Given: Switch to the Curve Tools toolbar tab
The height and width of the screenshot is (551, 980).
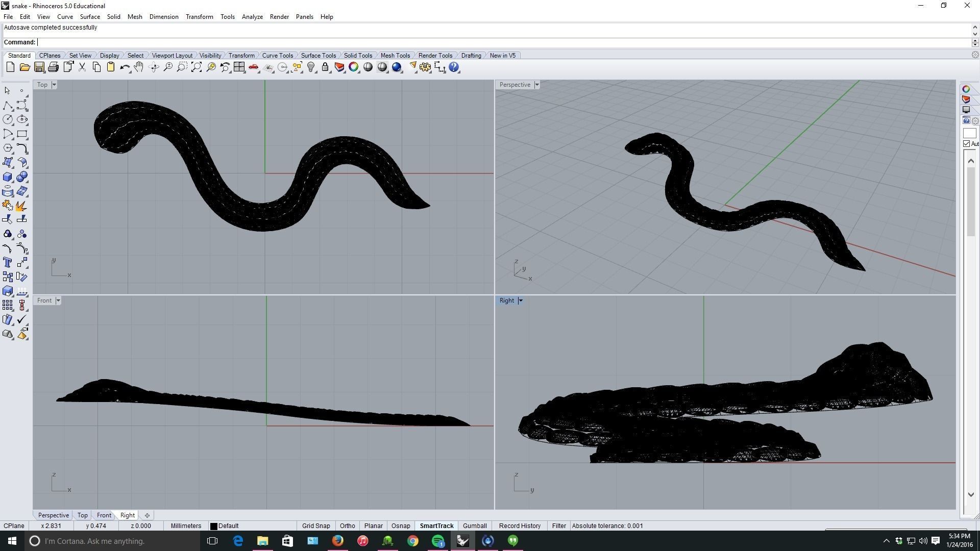Looking at the screenshot, I should point(277,56).
